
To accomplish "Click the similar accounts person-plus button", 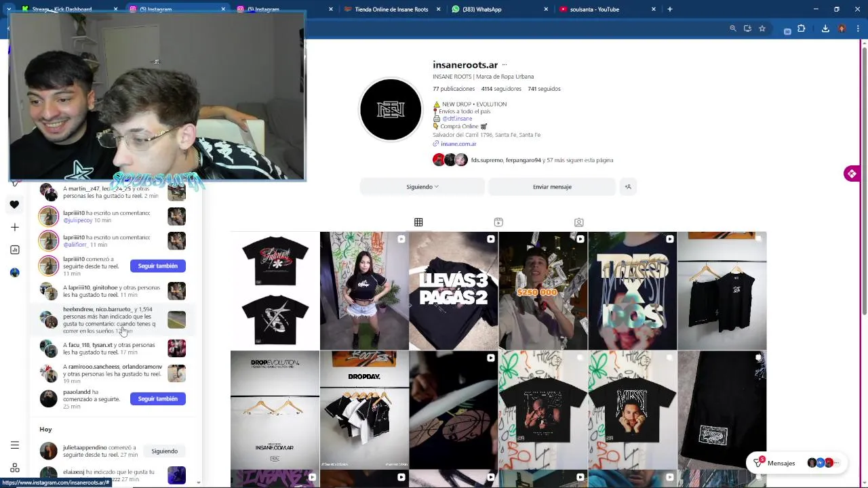I will (x=628, y=186).
